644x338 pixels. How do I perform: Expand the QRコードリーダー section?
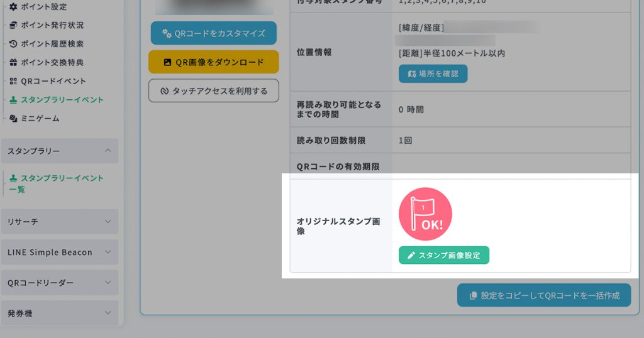pos(108,283)
